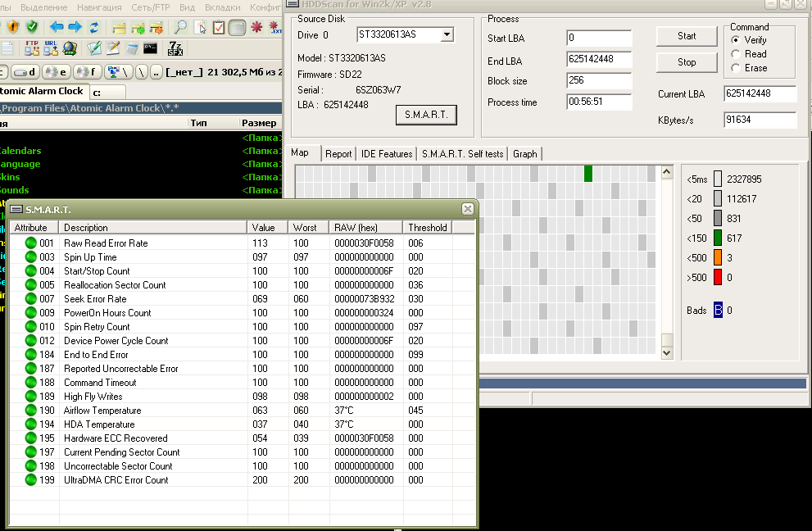Switch to CD drive e button

(x=57, y=72)
